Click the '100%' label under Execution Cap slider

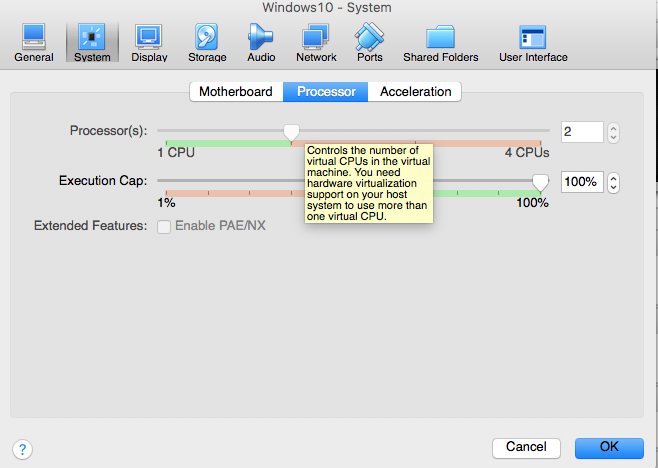[532, 203]
